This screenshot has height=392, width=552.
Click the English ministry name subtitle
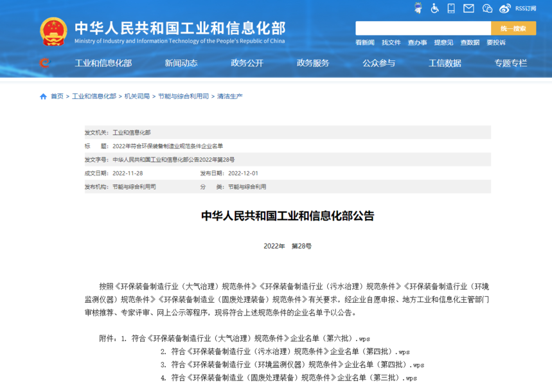[x=179, y=41]
